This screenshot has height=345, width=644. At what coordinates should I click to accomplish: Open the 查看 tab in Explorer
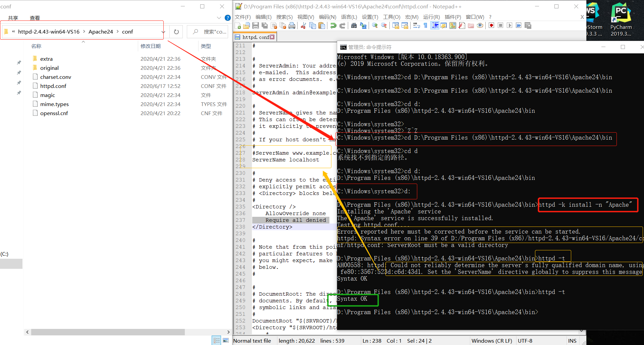[35, 18]
